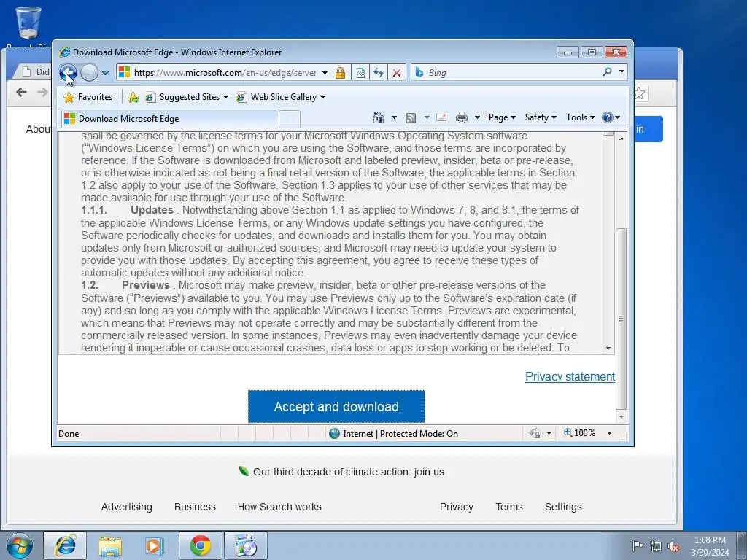Click the Print icon
Screen dimensions: 747x560
coord(462,117)
